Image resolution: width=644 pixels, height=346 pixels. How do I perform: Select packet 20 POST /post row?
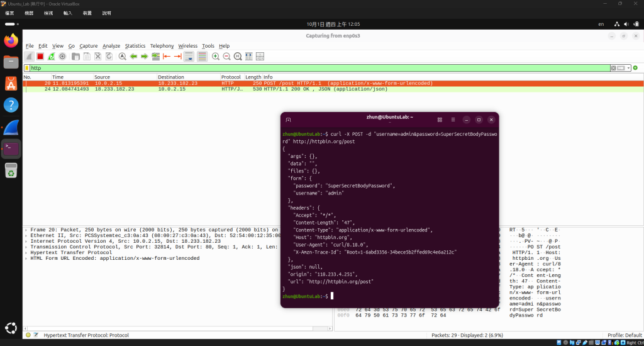point(333,84)
